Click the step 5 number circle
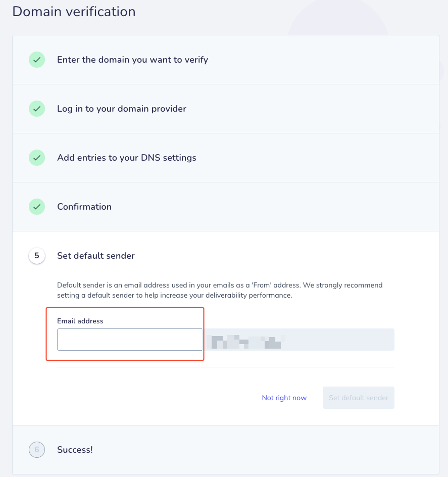Image resolution: width=448 pixels, height=477 pixels. point(37,256)
